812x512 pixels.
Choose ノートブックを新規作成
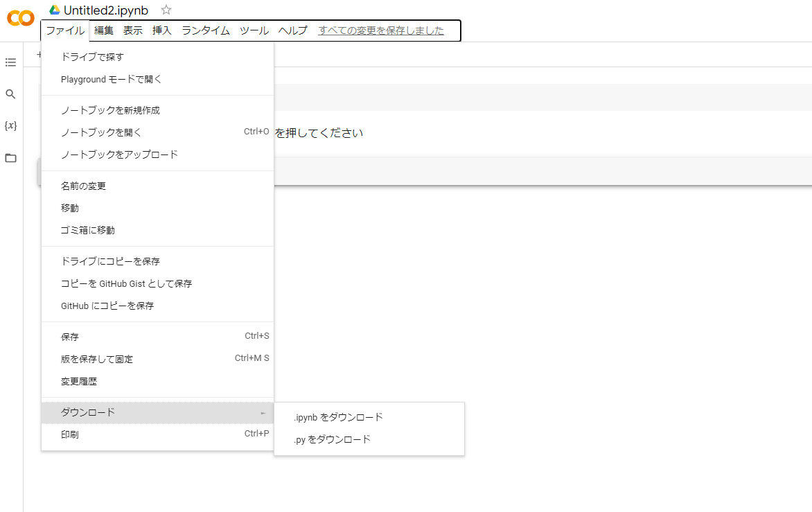point(110,110)
